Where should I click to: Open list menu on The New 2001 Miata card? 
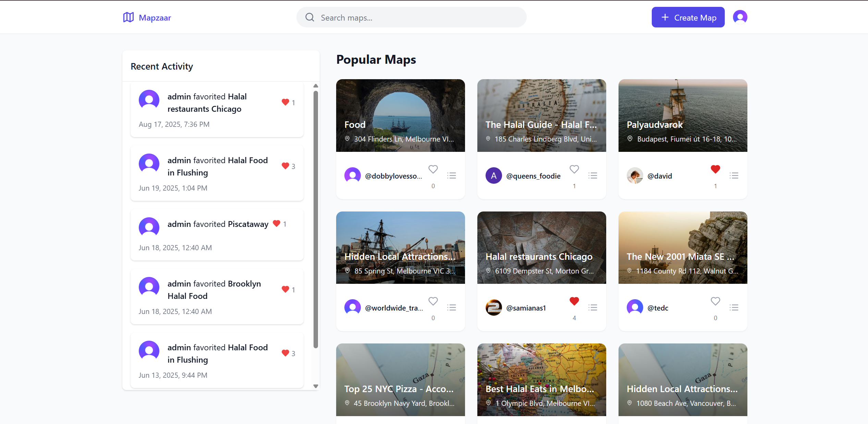(x=734, y=307)
